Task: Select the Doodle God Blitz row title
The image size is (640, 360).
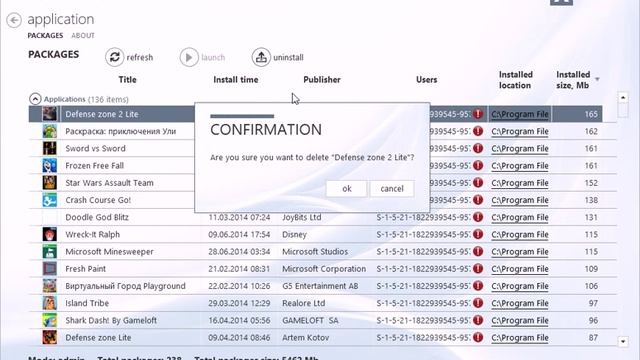Action: [97, 217]
